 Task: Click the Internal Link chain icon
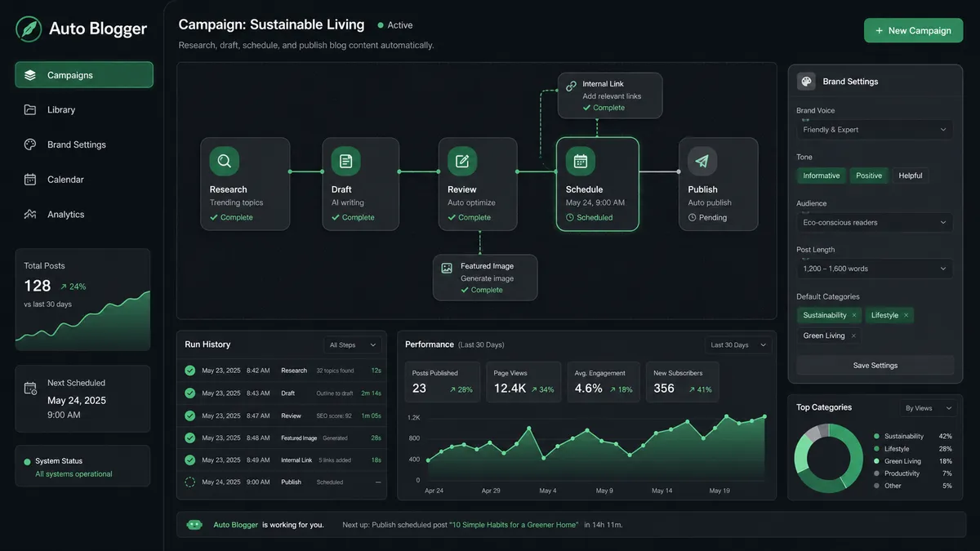coord(571,84)
